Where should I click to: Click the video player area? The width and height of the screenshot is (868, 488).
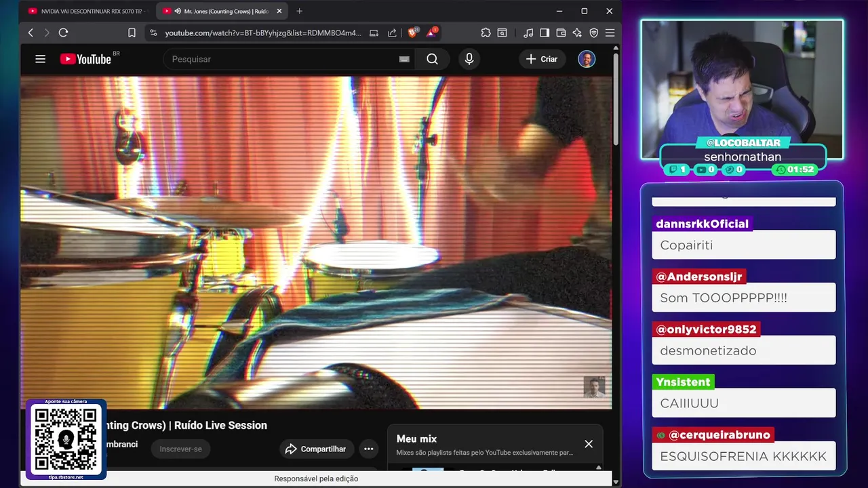pos(316,242)
